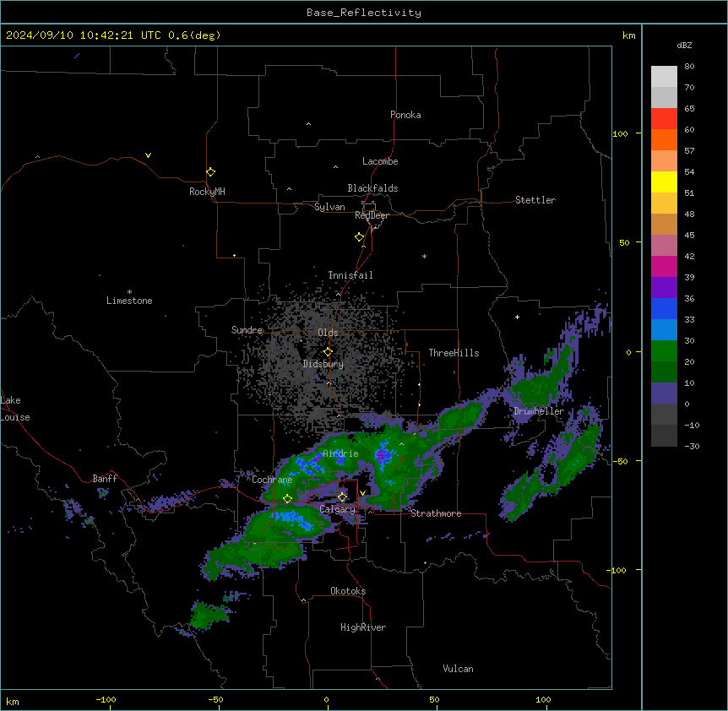
Task: Click the 50 tick label on bottom axis
Action: pyautogui.click(x=434, y=699)
